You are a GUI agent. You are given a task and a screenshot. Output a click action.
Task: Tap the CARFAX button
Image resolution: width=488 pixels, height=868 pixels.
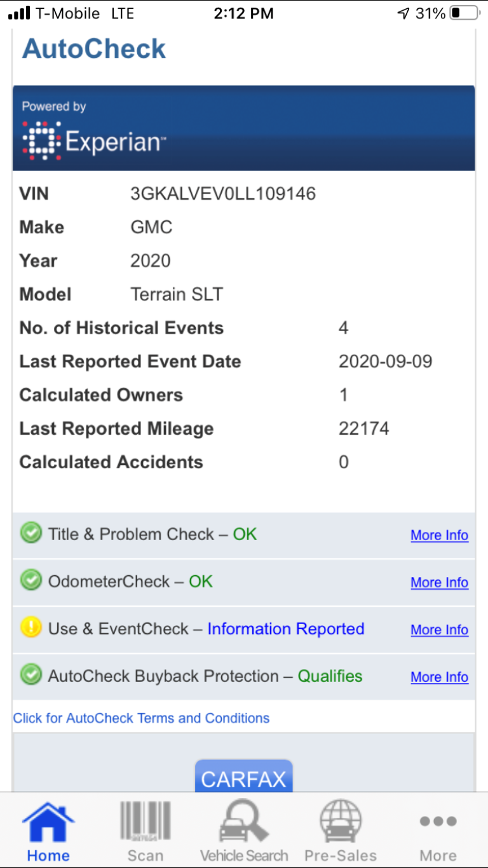click(244, 777)
